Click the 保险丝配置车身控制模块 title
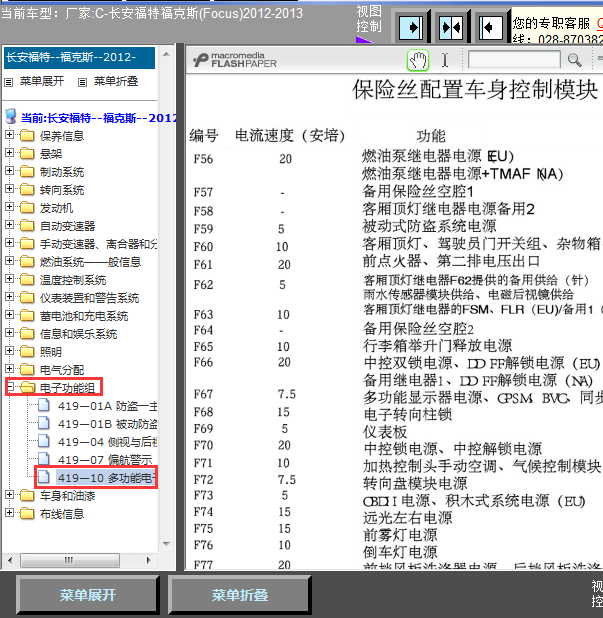The height and width of the screenshot is (618, 603). [475, 89]
